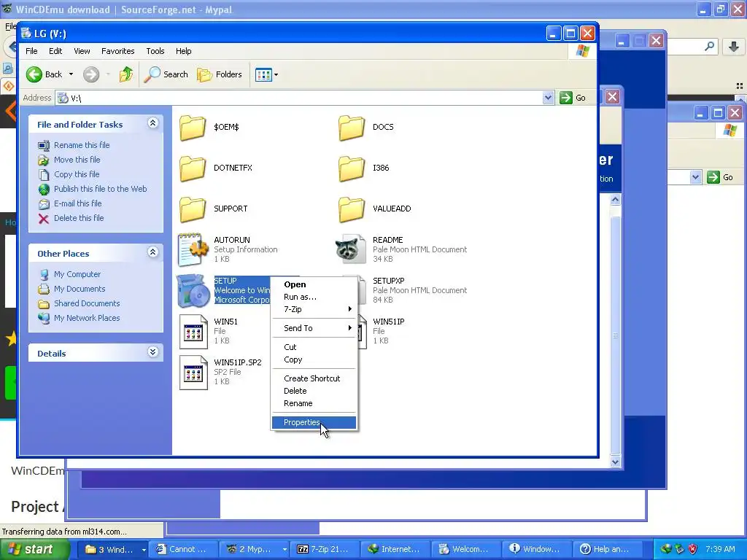Open the Help menu
Viewport: 747px width, 560px height.
point(183,51)
